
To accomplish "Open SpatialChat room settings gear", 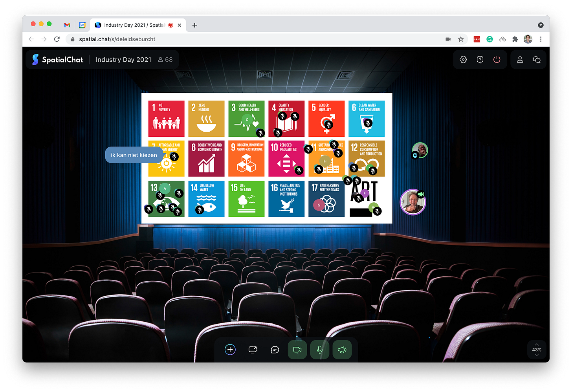I will point(463,60).
